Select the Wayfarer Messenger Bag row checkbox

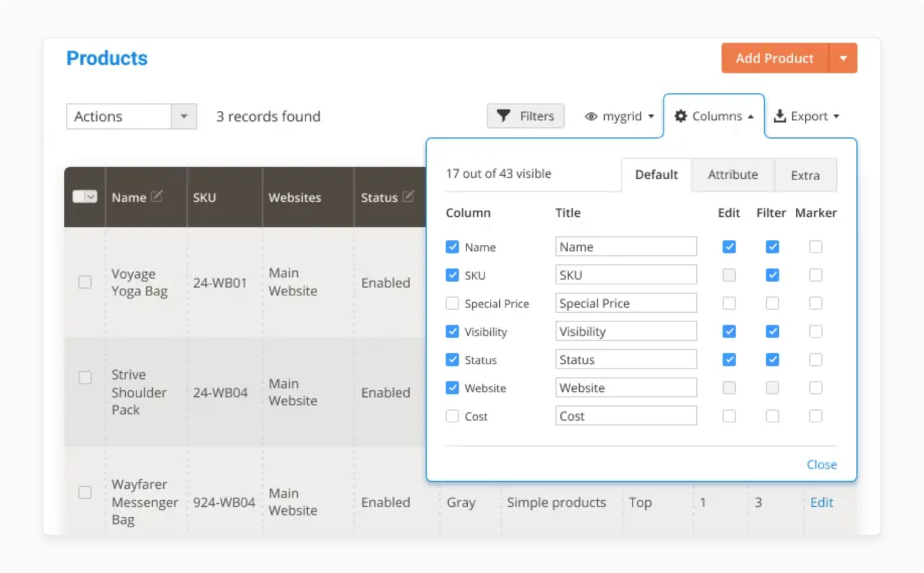point(85,493)
